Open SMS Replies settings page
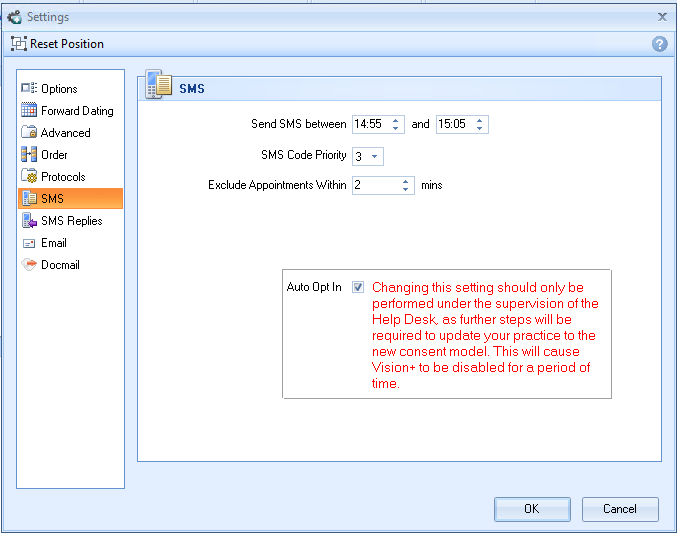 (70, 221)
